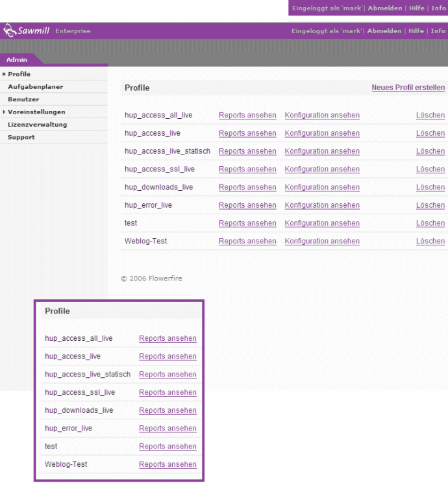Click Abmelden in the Sawmill header bar
This screenshot has height=483, width=448.
coord(384,31)
